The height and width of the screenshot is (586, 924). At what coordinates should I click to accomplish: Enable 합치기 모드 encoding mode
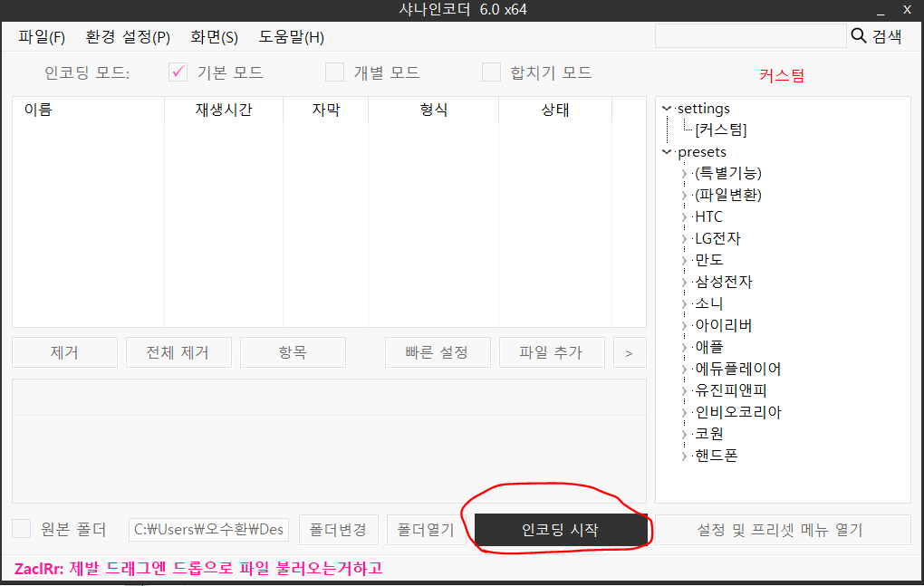coord(491,72)
